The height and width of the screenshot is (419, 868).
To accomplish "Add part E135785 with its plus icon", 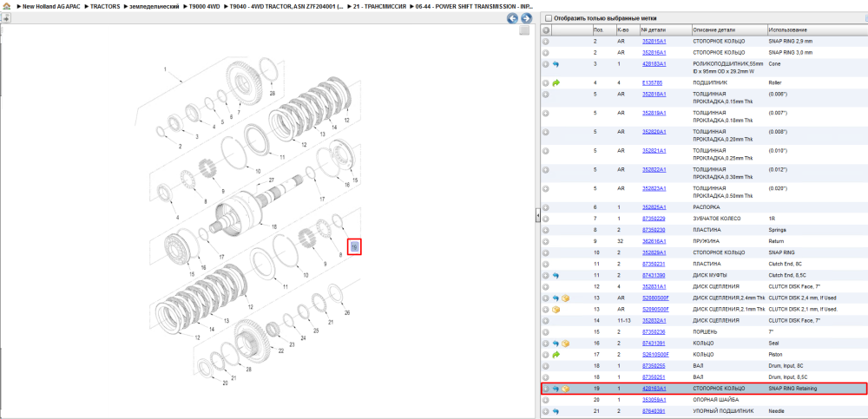I will coord(546,82).
